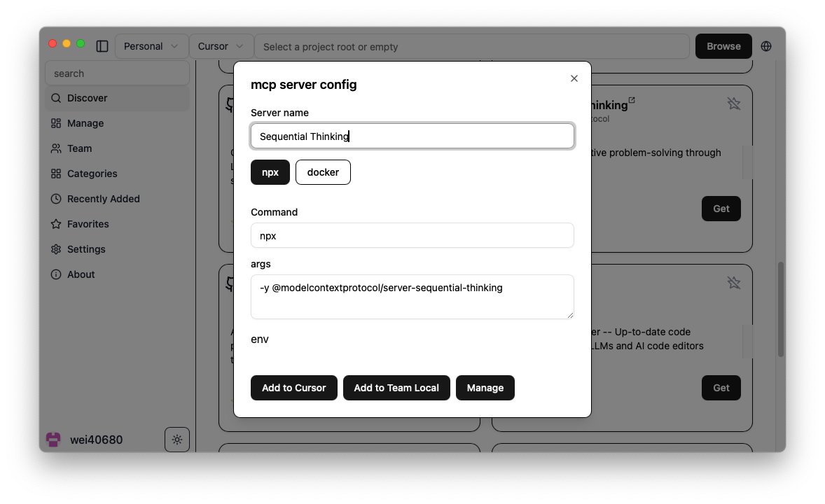Open external link icon beside 'hinking' title
Screen dimensions: 825x504
[632, 100]
